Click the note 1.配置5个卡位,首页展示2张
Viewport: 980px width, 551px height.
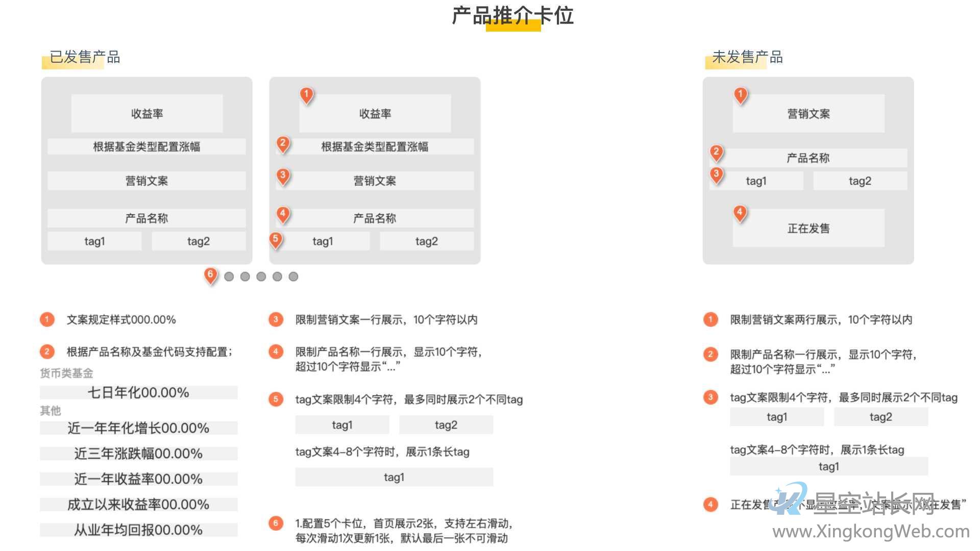pyautogui.click(x=404, y=523)
